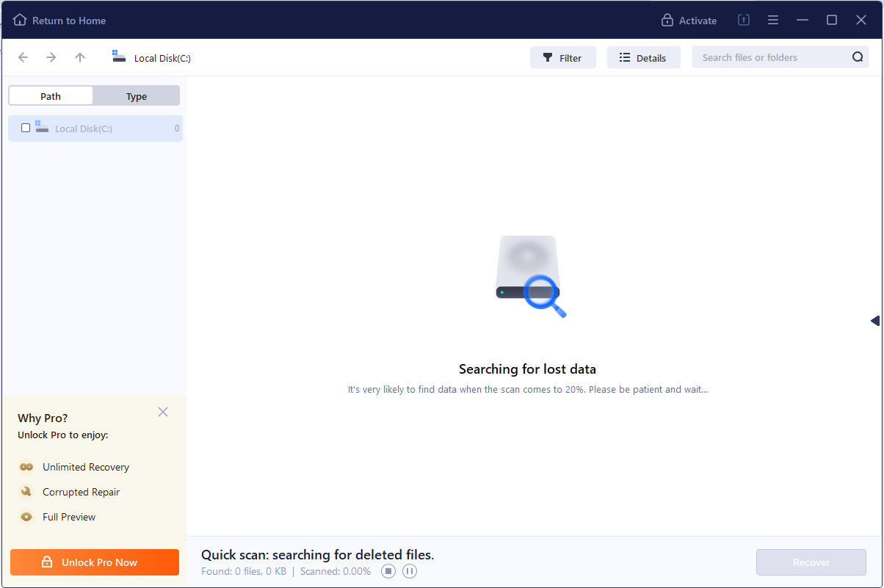Open the hamburger menu
Image resolution: width=884 pixels, height=588 pixels.
coord(773,21)
